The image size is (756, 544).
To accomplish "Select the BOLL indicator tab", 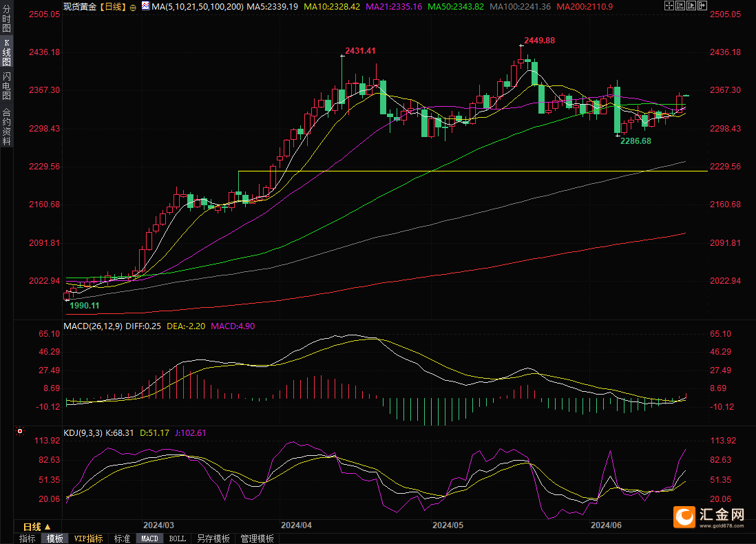I will (x=177, y=538).
